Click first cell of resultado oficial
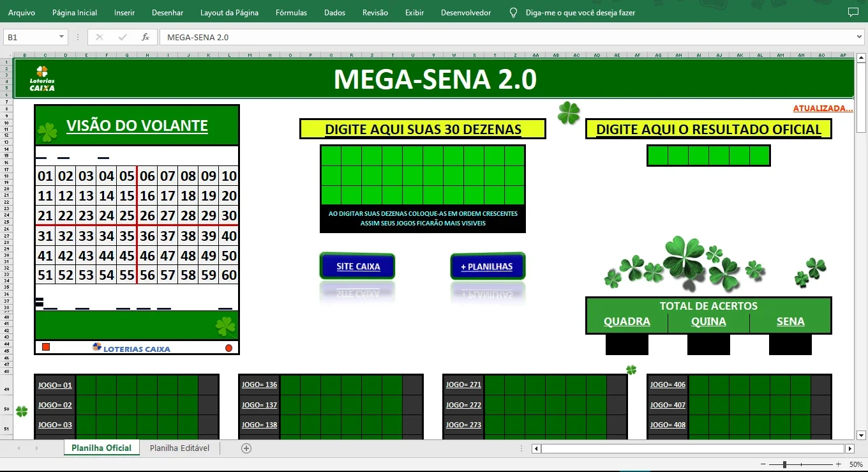This screenshot has width=868, height=472. 658,156
